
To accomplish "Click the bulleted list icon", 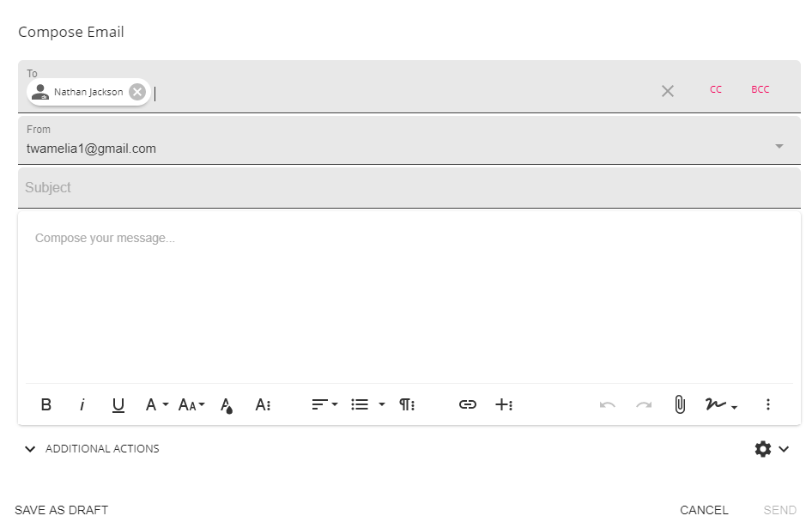I will pos(360,404).
